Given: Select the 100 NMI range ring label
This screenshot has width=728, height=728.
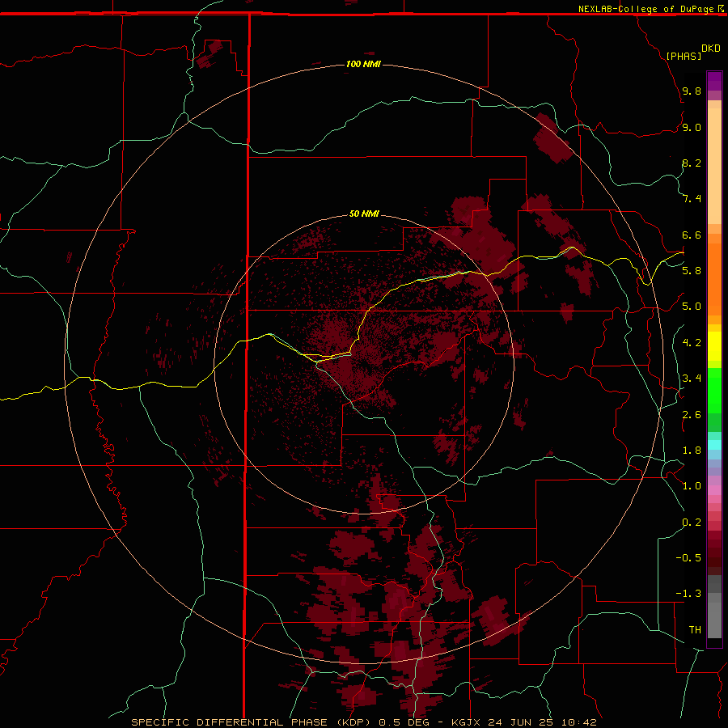Looking at the screenshot, I should click(363, 64).
